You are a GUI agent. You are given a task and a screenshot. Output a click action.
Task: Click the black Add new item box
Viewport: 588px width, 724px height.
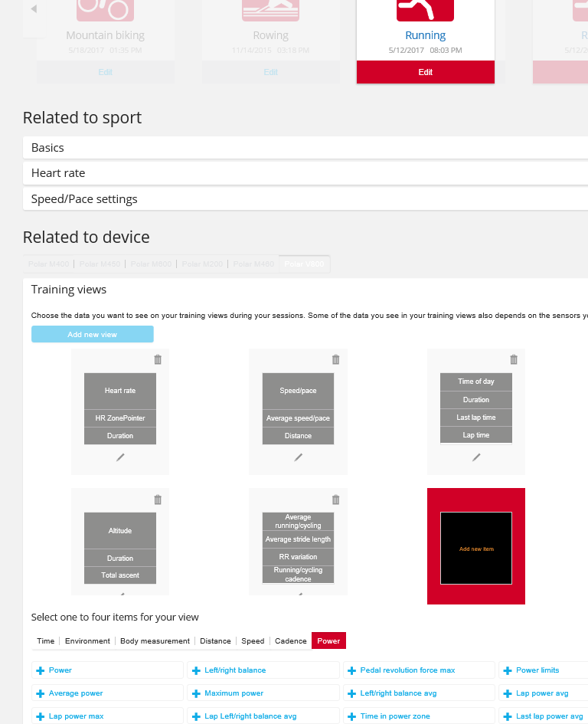(476, 549)
